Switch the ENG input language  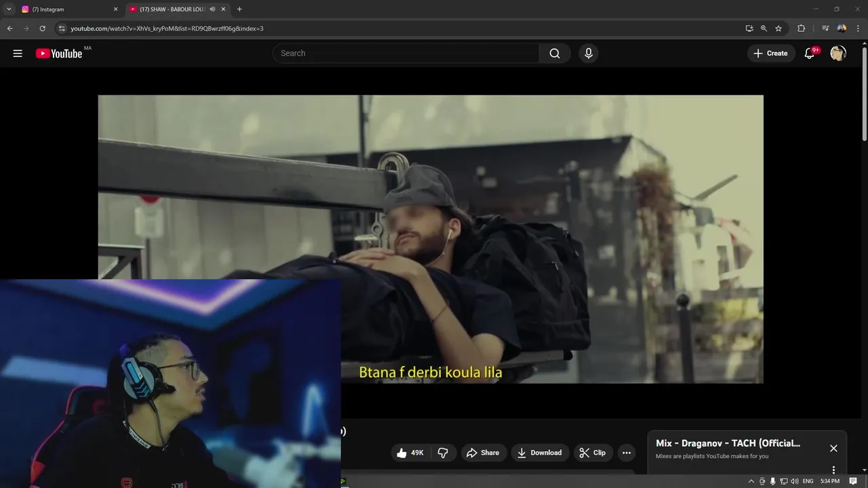(808, 481)
